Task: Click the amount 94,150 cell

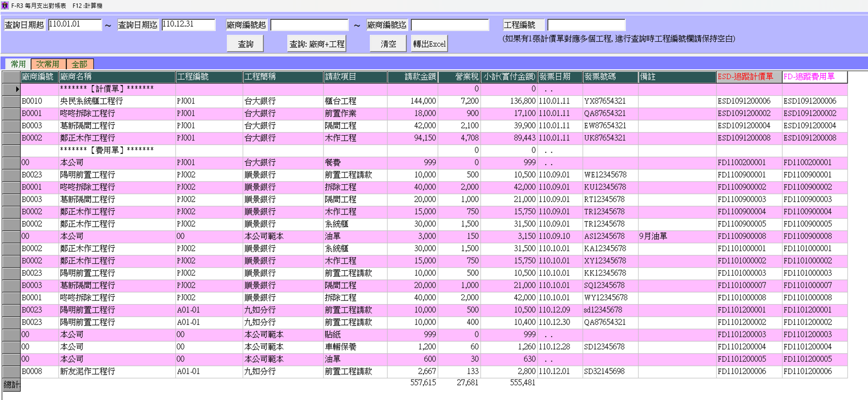Action: pos(412,138)
